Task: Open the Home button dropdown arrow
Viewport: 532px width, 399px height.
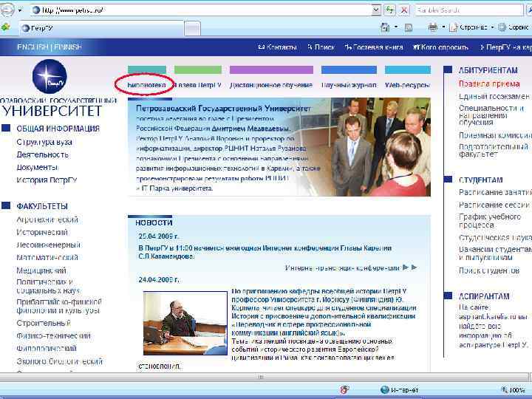Action: tap(395, 27)
